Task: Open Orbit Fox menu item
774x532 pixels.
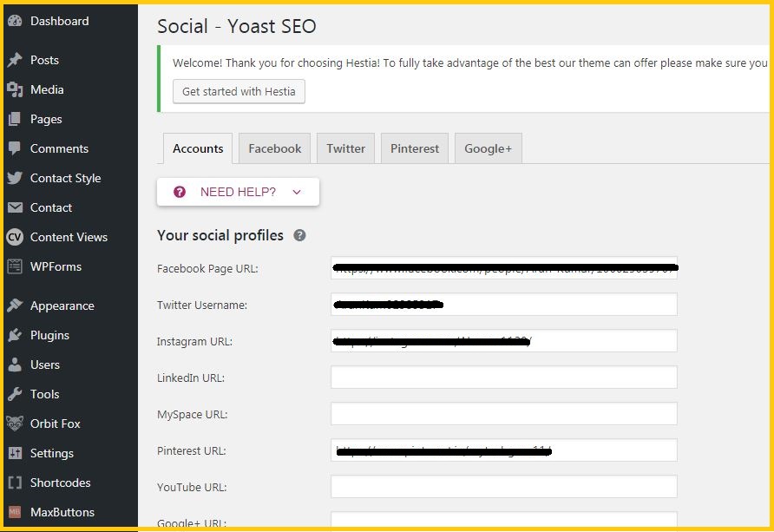Action: 70,424
